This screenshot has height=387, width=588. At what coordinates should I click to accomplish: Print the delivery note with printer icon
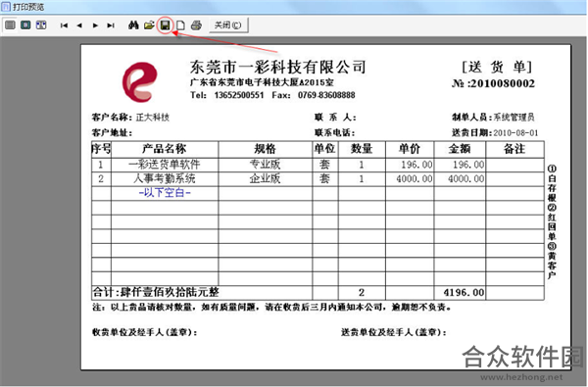point(197,25)
